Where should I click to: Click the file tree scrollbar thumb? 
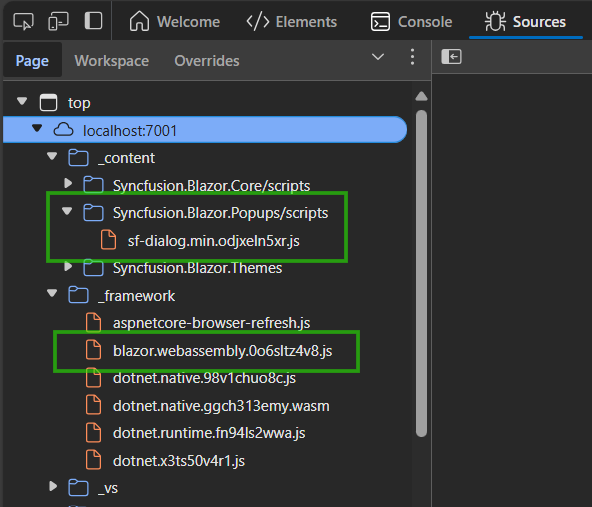(x=421, y=273)
